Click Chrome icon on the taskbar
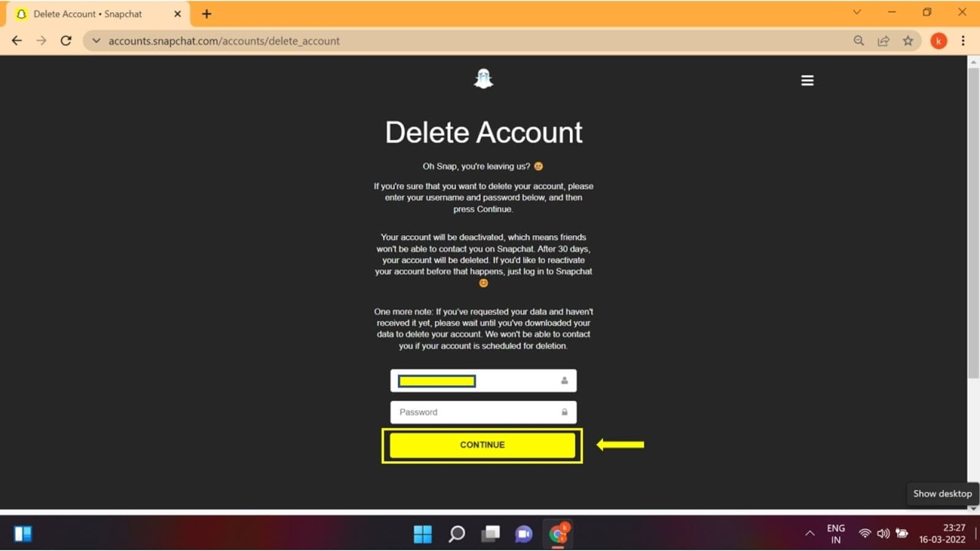Image resolution: width=980 pixels, height=551 pixels. click(x=558, y=534)
